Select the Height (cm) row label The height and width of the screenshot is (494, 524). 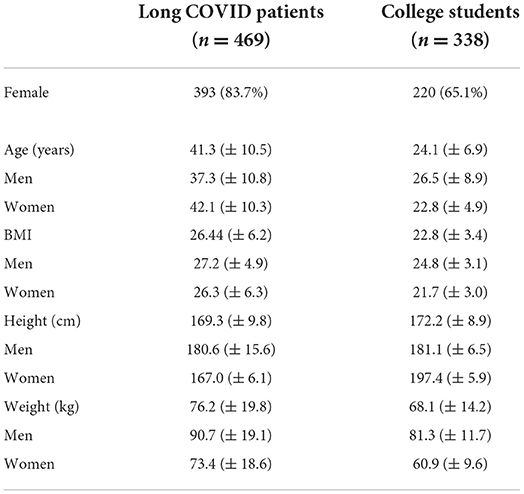[42, 321]
